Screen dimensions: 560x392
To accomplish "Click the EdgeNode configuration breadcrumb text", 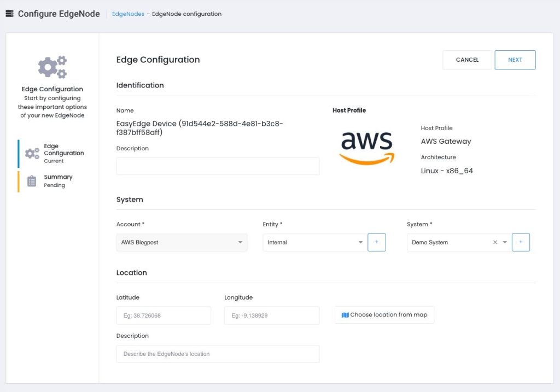I will pyautogui.click(x=187, y=14).
